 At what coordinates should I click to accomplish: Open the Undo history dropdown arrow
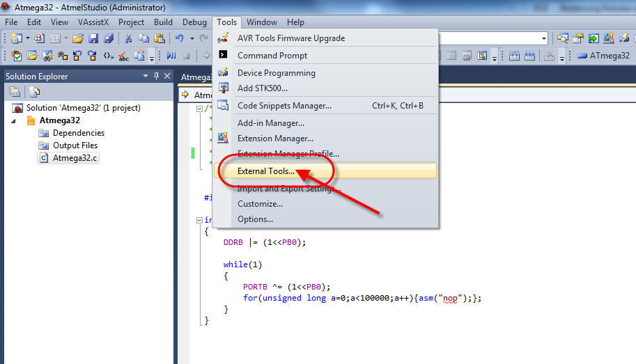(x=192, y=38)
